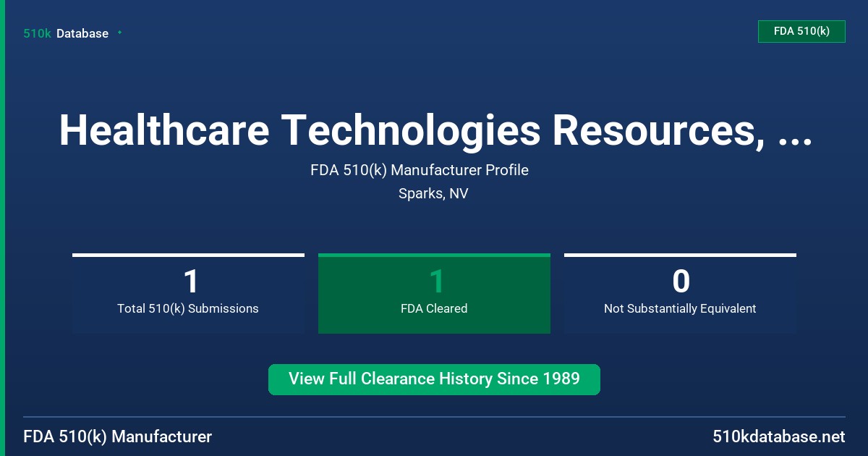This screenshot has width=868, height=456.
Task: Open the Not Substantially Equivalent card
Action: click(x=680, y=293)
